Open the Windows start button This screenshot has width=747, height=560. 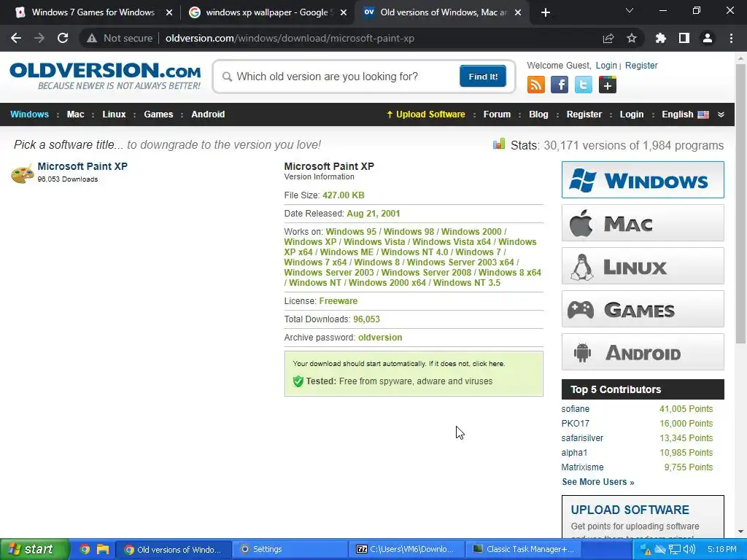coord(34,549)
